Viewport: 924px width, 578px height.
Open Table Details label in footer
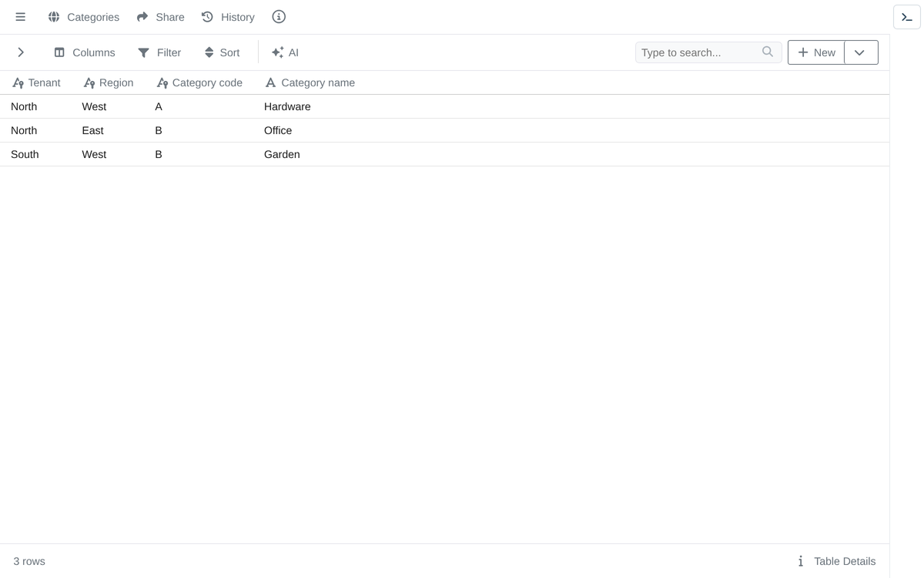click(x=845, y=561)
